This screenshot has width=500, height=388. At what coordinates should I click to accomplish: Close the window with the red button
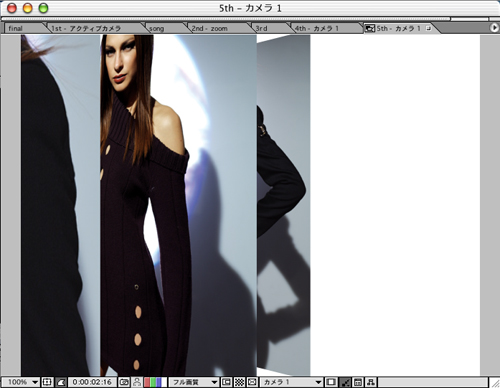12,8
